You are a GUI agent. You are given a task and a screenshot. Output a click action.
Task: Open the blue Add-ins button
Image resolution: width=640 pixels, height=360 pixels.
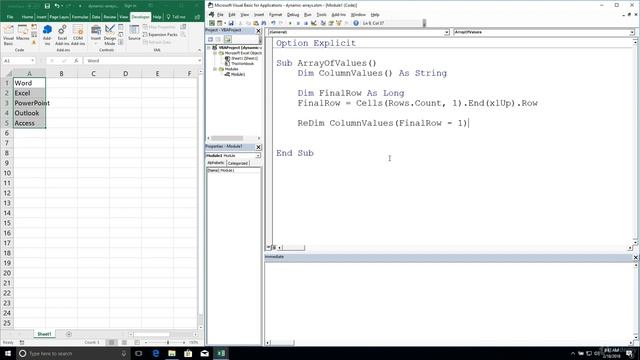click(x=47, y=35)
